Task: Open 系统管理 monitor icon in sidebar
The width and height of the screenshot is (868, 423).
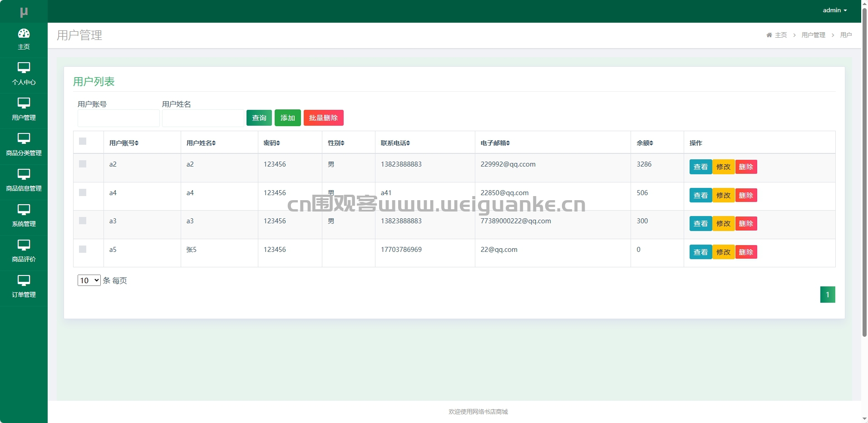Action: [24, 209]
